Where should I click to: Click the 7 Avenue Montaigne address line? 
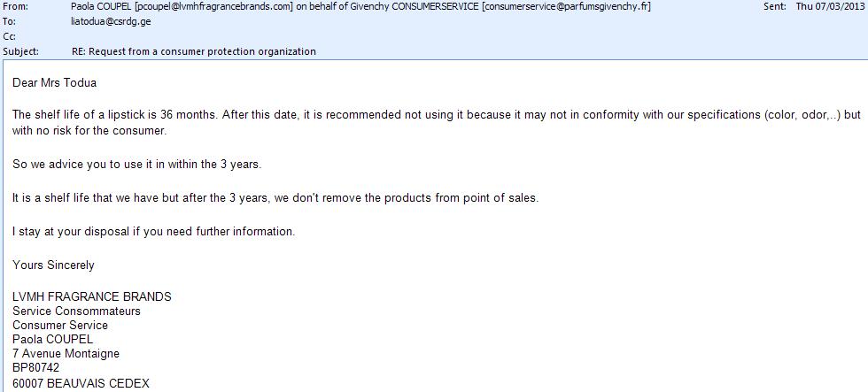66,353
